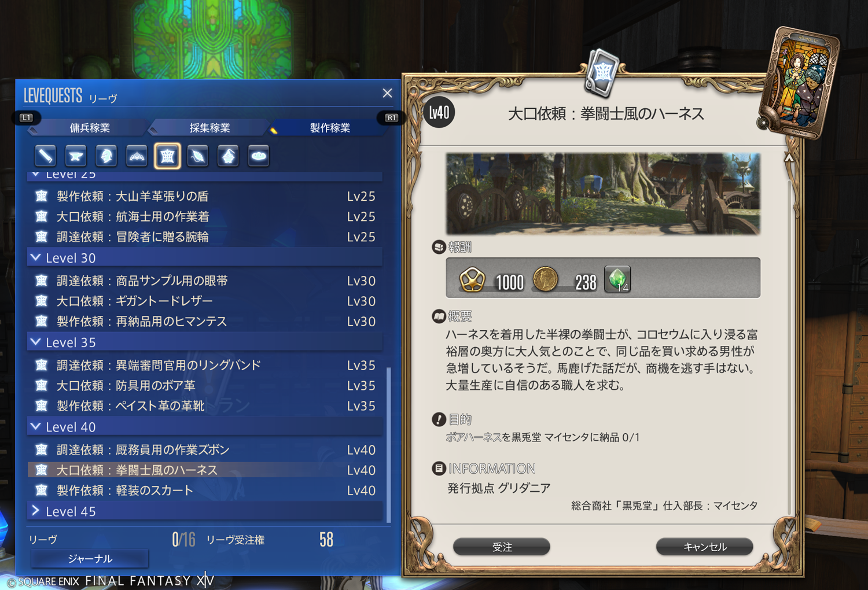
Task: Select the Alchemist alembic class icon
Action: 228,156
